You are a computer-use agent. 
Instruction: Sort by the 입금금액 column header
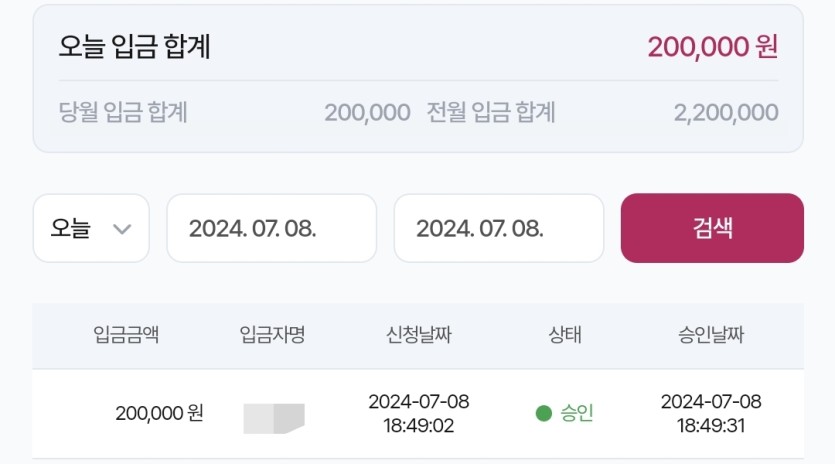126,335
